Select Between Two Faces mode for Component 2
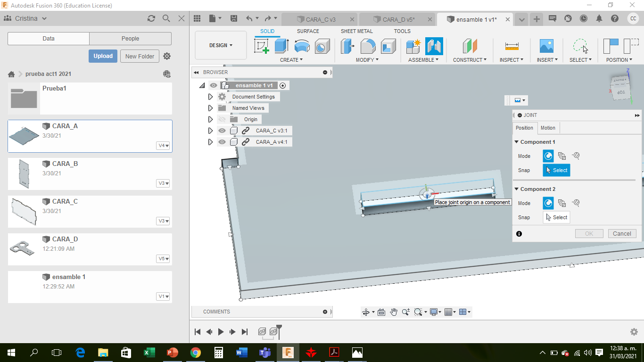This screenshot has height=362, width=644. [x=562, y=203]
